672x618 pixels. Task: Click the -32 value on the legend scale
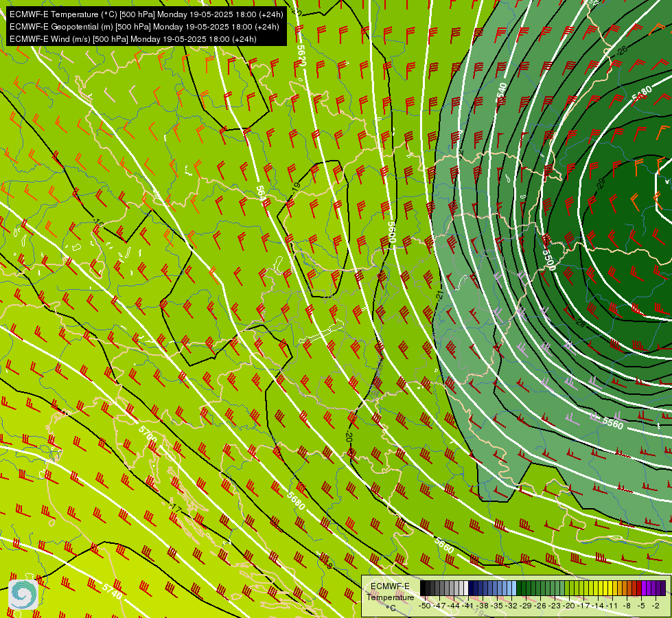[511, 606]
